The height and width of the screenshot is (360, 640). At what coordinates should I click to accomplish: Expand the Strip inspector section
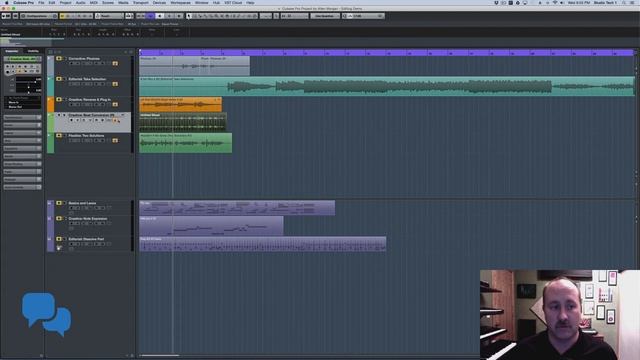[x=22, y=141]
